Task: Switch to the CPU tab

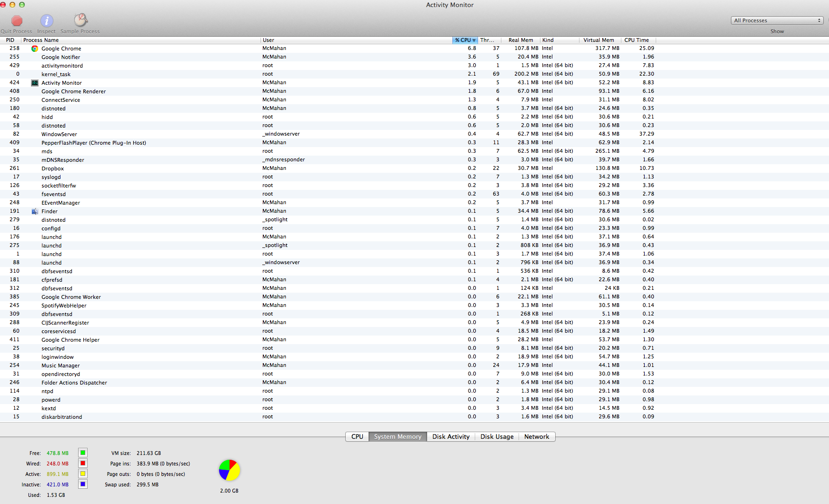Action: pyautogui.click(x=357, y=436)
